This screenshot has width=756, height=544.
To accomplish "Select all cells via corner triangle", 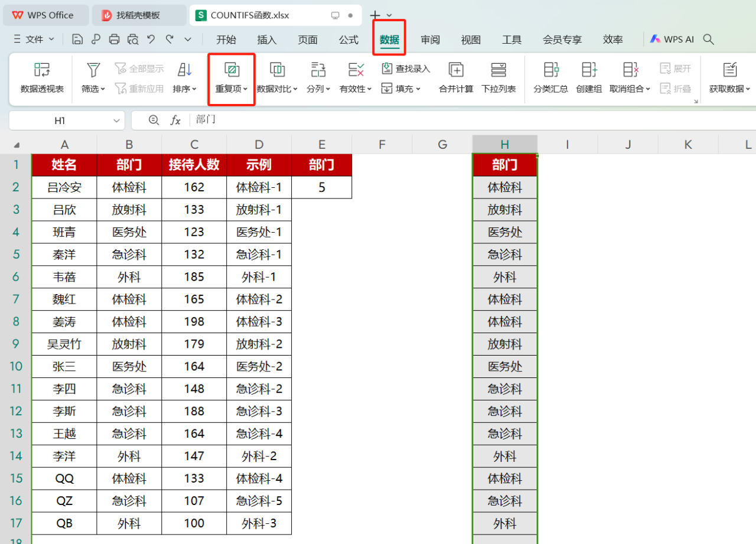I will pos(16,144).
